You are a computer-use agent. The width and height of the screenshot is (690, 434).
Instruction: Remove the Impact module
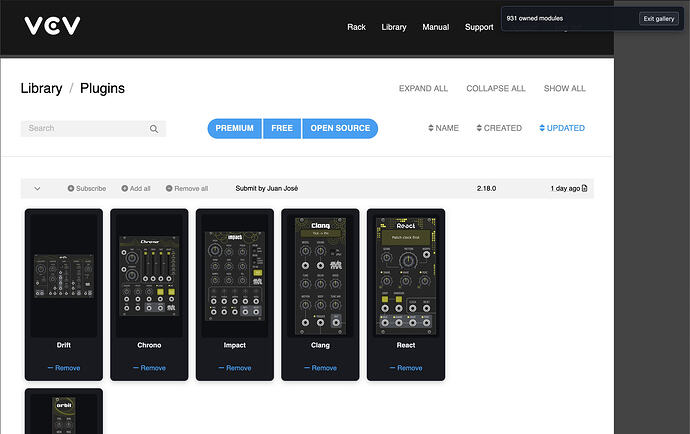[x=235, y=368]
